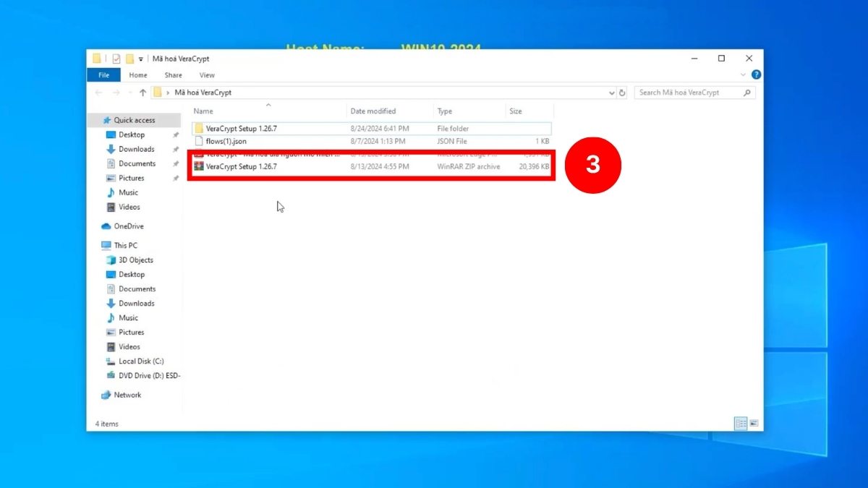Open the address bar history dropdown

point(611,92)
